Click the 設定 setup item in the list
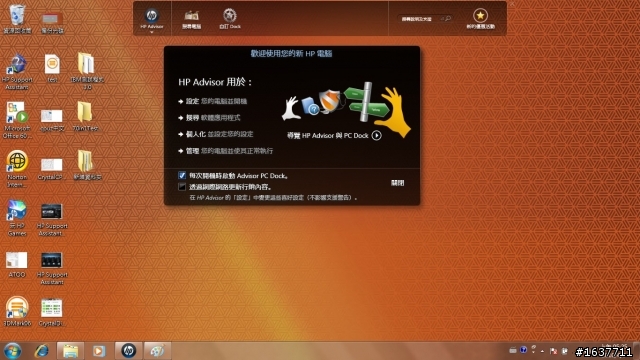Viewport: 640px width, 360px height. click(x=213, y=101)
